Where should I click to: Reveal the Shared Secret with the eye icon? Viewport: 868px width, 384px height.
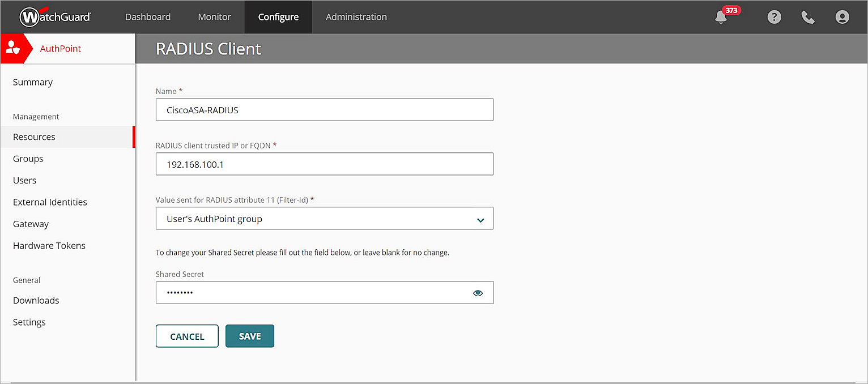tap(478, 293)
